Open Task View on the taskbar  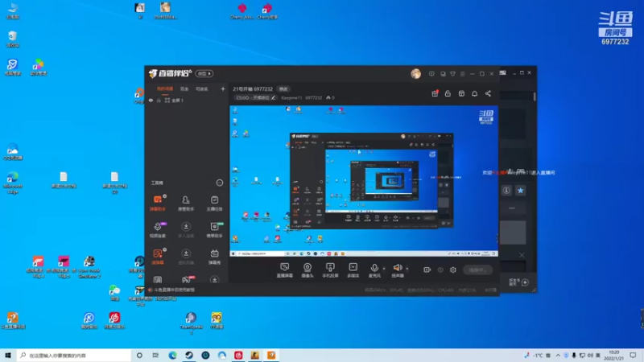pyautogui.click(x=155, y=355)
